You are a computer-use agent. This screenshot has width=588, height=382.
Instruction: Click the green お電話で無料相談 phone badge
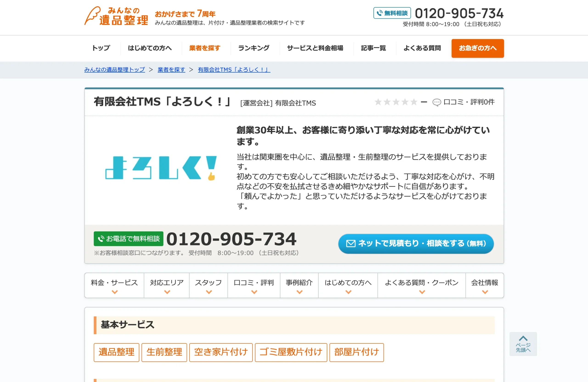128,239
